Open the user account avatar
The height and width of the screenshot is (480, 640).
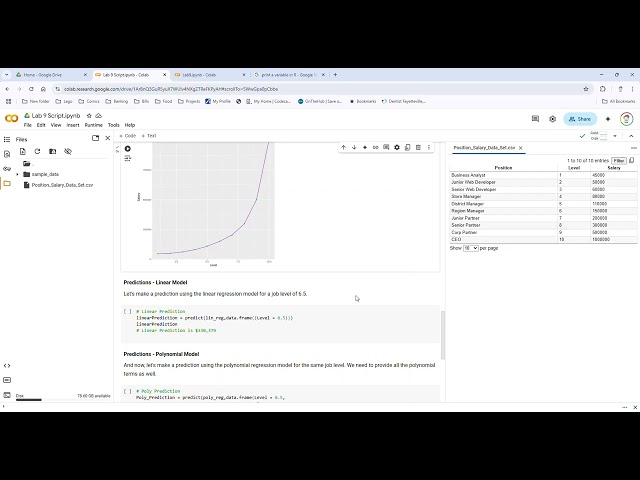pyautogui.click(x=627, y=119)
